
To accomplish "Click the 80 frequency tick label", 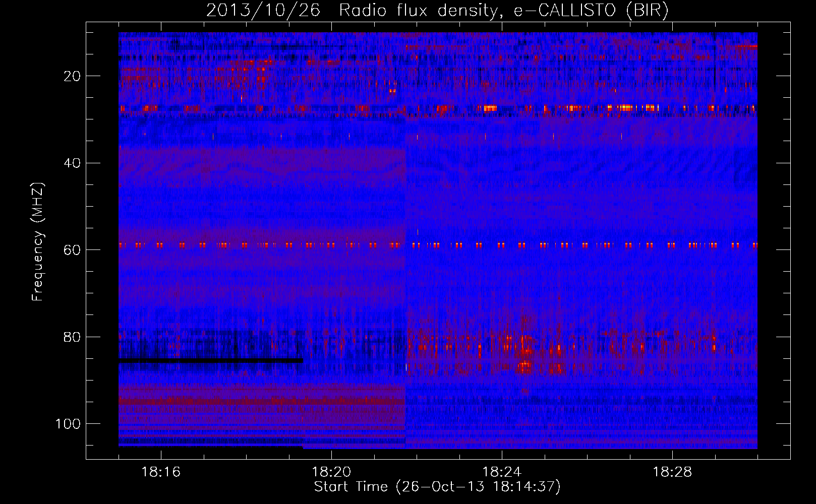I will point(72,337).
